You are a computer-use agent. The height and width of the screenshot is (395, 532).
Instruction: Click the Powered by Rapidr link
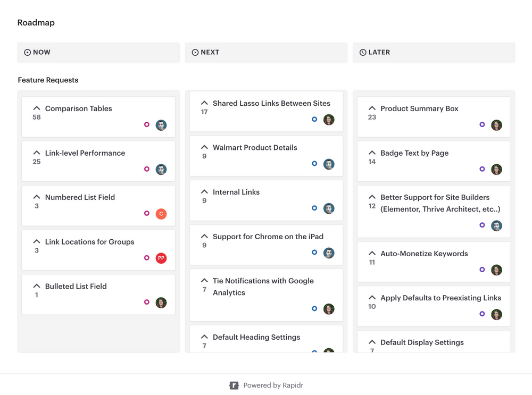tap(273, 385)
